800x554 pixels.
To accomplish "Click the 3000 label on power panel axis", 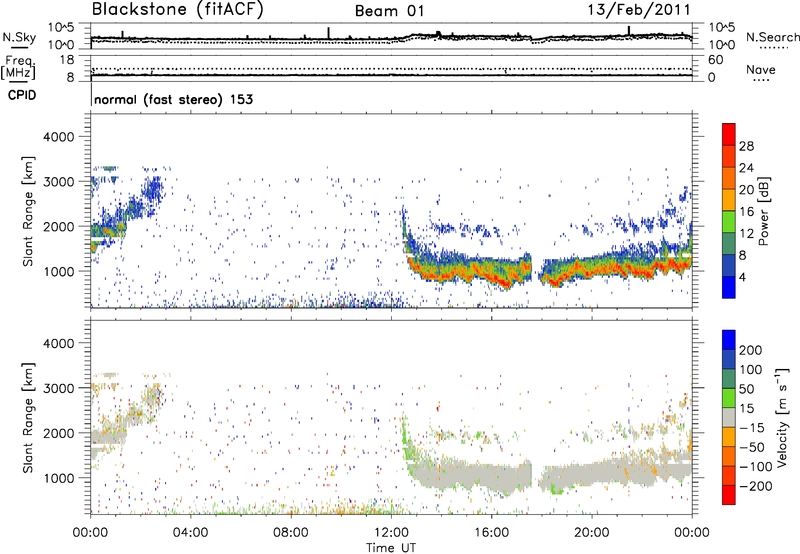I will 58,182.
